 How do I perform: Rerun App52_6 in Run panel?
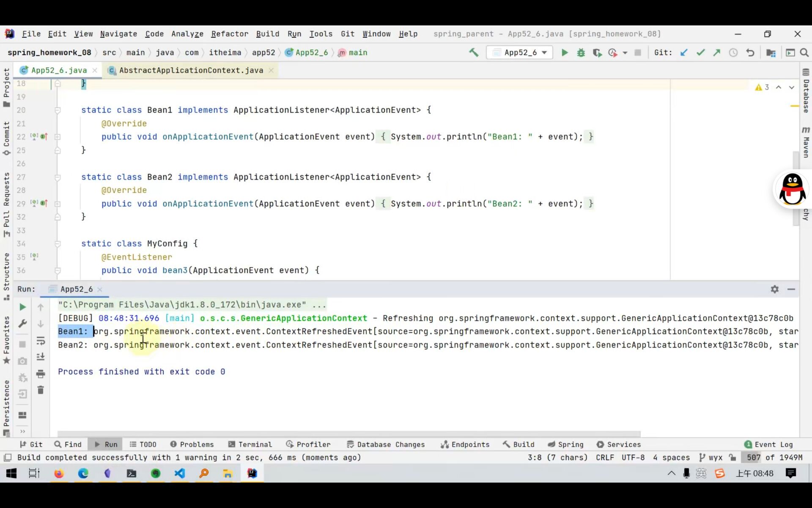pos(22,307)
